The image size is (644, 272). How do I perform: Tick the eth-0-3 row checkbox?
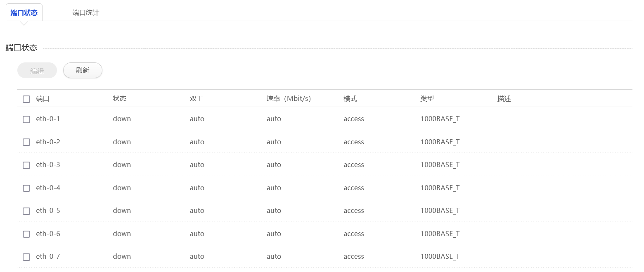(x=26, y=165)
